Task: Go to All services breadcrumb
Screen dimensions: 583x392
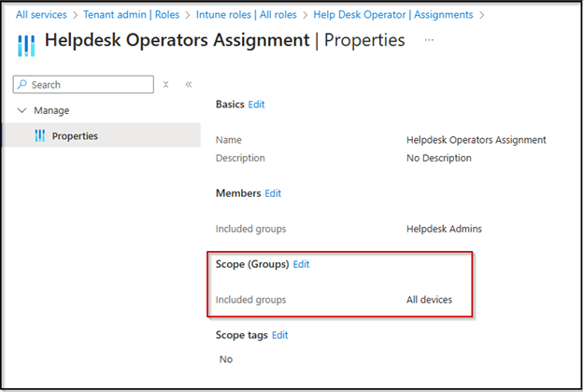Action: point(41,15)
